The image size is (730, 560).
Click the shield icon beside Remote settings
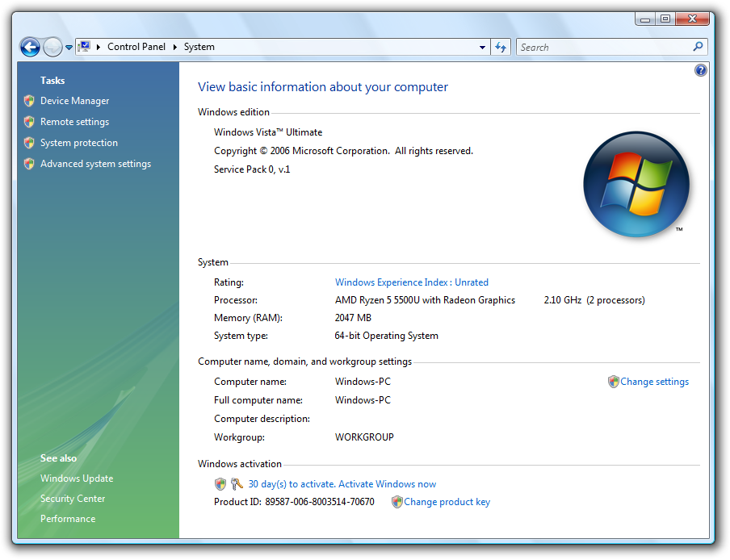point(29,121)
